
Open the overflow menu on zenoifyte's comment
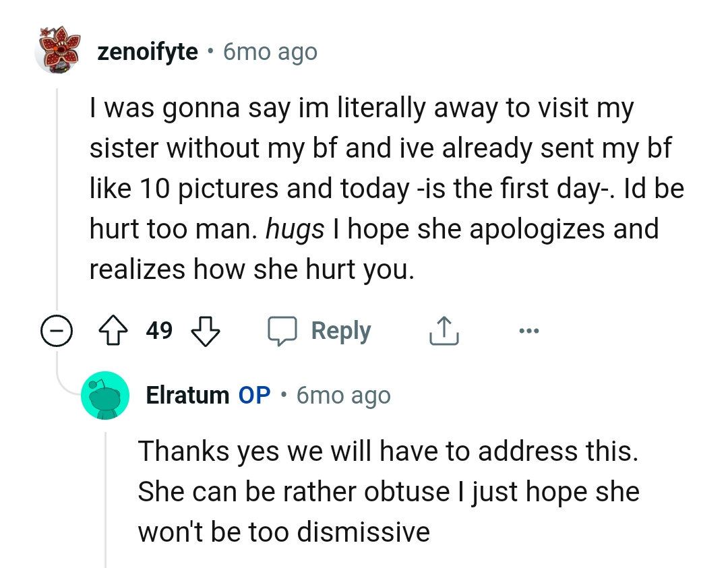click(529, 330)
